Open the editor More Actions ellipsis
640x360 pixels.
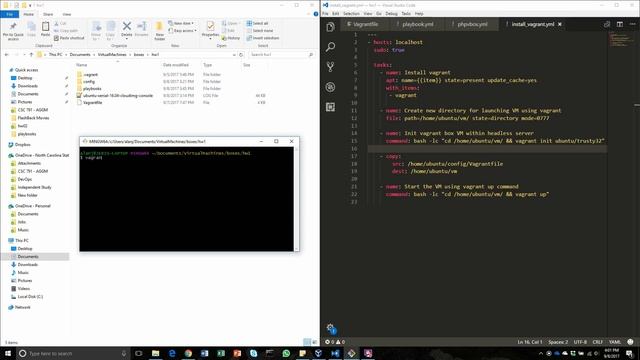point(632,24)
